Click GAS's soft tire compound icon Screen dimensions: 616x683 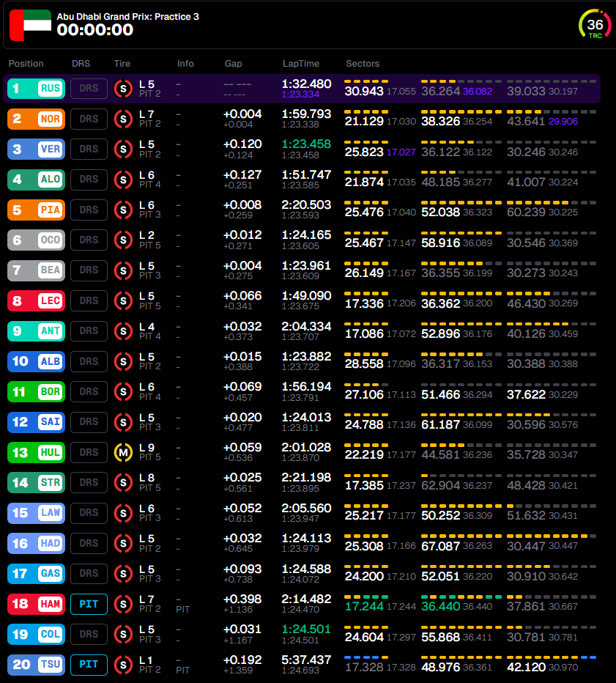pos(122,574)
